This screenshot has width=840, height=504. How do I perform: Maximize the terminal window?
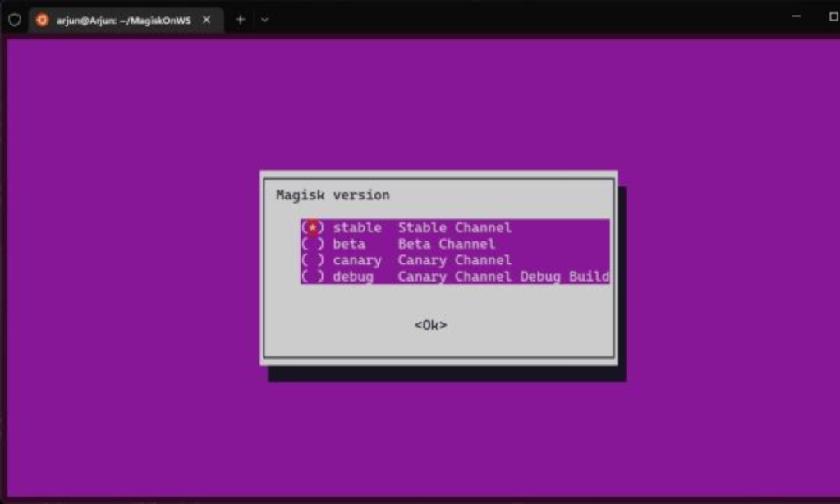(833, 16)
